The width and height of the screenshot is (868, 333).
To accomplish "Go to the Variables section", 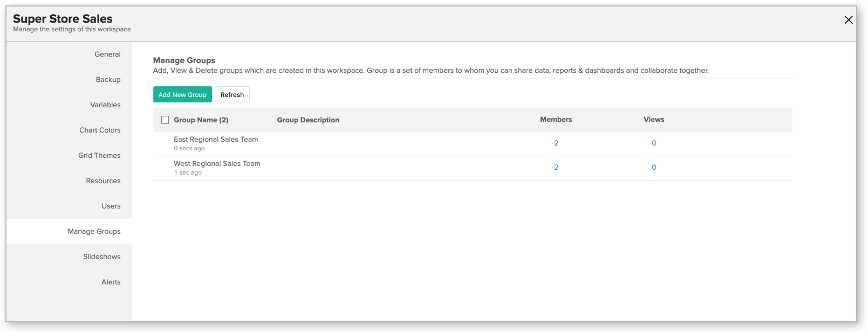I will tap(105, 105).
